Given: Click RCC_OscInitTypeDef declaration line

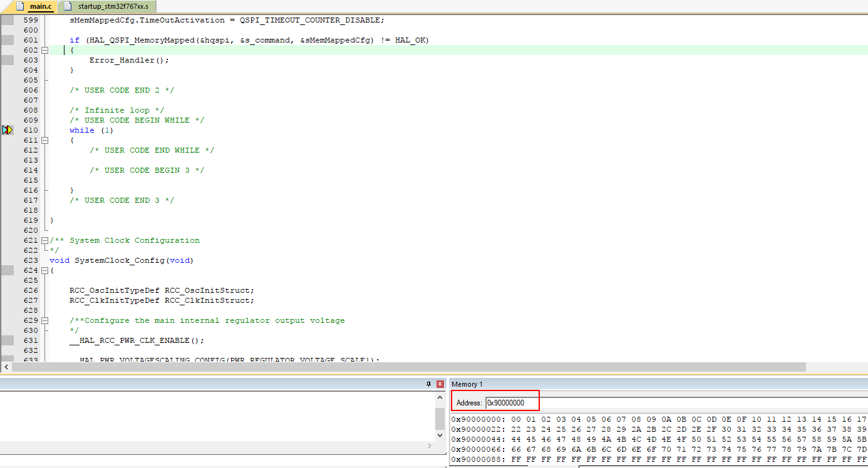Looking at the screenshot, I should click(162, 290).
